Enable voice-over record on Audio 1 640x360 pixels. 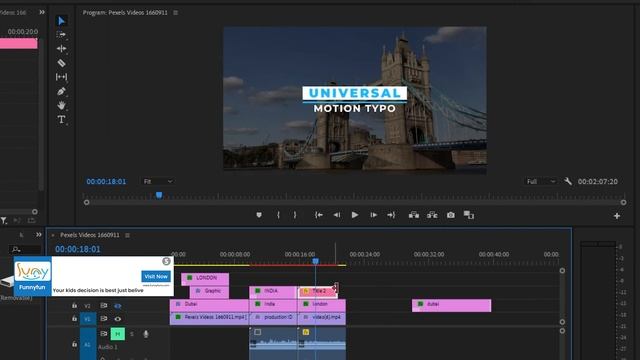146,334
